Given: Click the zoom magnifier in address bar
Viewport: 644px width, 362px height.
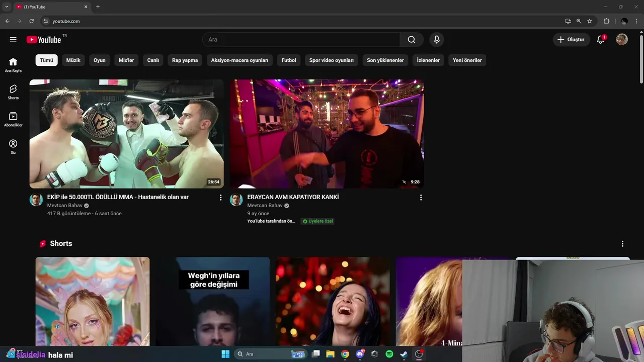Looking at the screenshot, I should coord(579,21).
